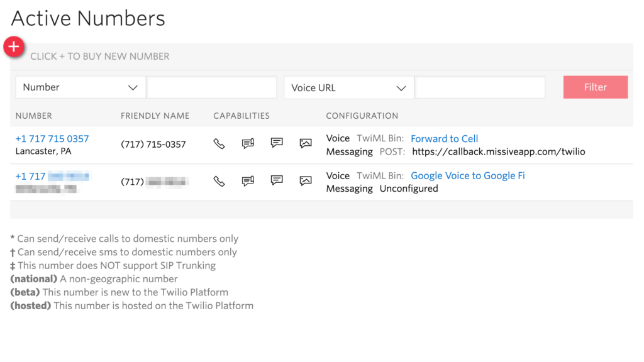The height and width of the screenshot is (362, 644).
Task: Open the +1 717 715 0357 number link
Action: point(52,139)
